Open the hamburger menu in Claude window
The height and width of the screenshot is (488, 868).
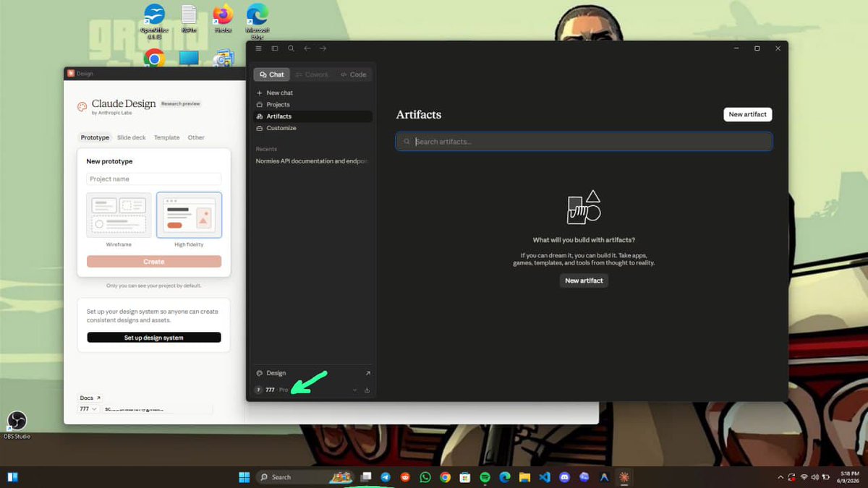pyautogui.click(x=259, y=48)
